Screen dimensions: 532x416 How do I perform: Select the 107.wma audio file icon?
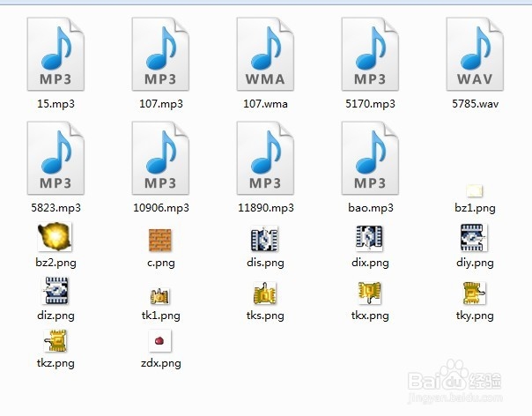tap(265, 55)
